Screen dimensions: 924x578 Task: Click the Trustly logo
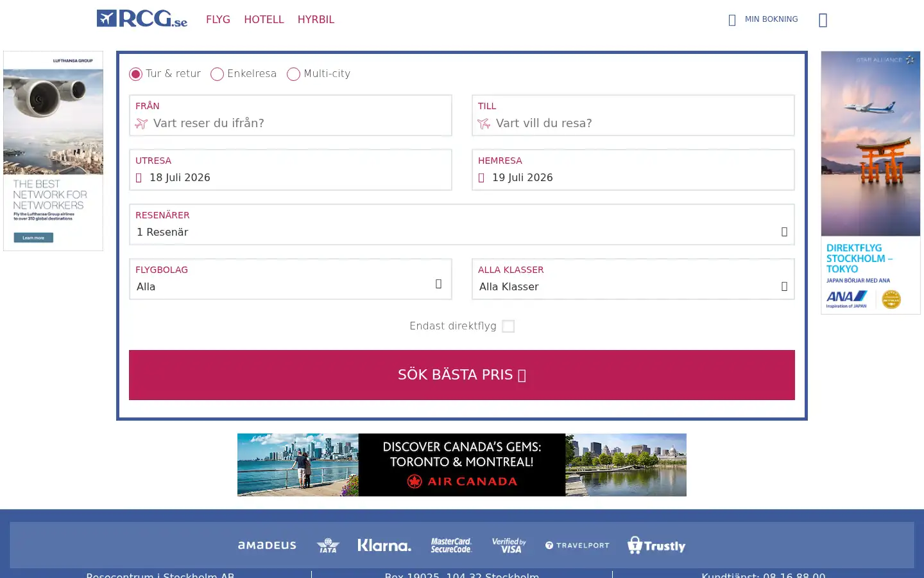[x=656, y=545]
